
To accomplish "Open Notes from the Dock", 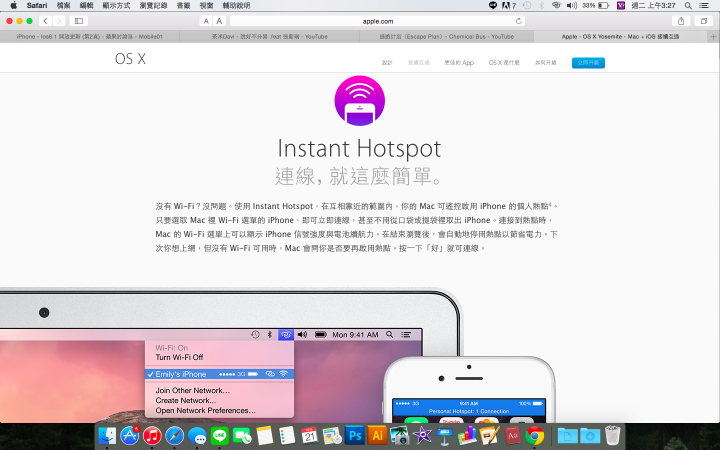I will click(264, 435).
